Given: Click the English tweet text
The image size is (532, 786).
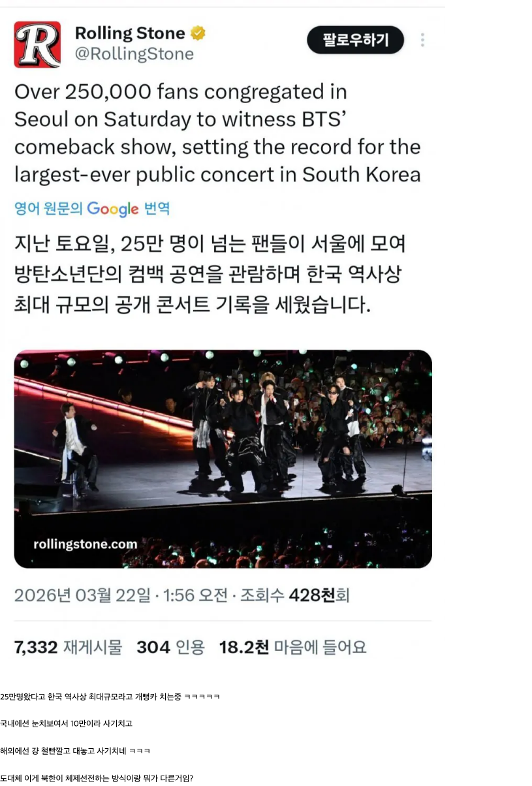Looking at the screenshot, I should click(217, 133).
